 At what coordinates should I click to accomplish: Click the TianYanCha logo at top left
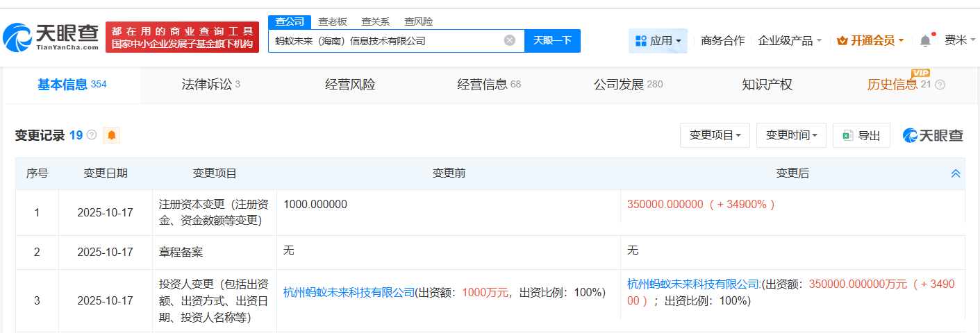click(51, 37)
